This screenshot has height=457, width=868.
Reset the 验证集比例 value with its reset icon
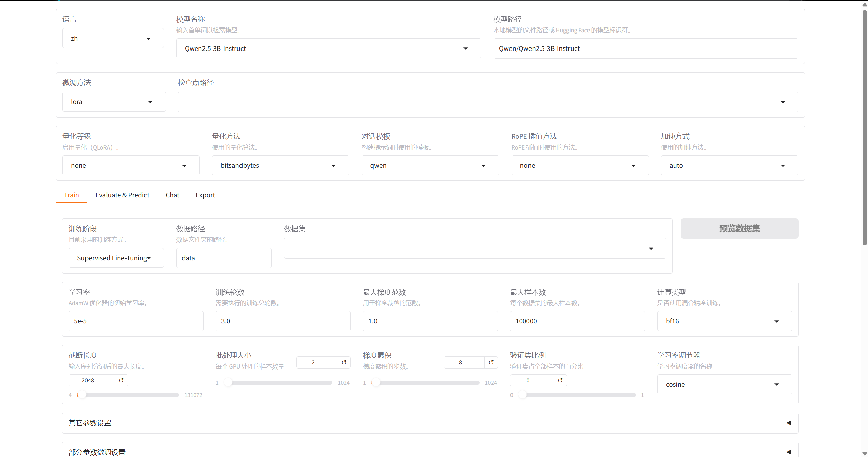pyautogui.click(x=560, y=380)
